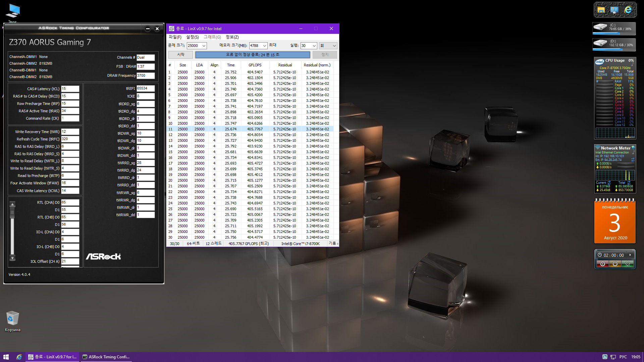
Task: Expand the problem size 25000 dropdown
Action: click(x=204, y=46)
